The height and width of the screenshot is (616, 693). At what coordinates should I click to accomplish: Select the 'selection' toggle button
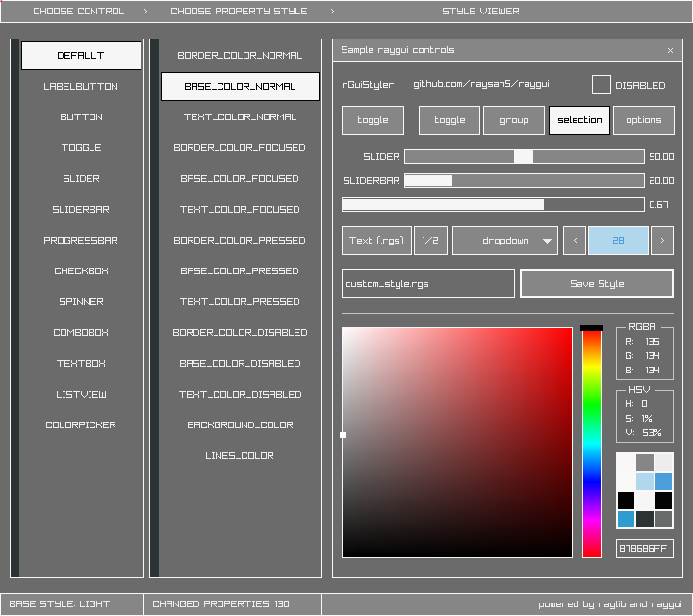(x=579, y=120)
